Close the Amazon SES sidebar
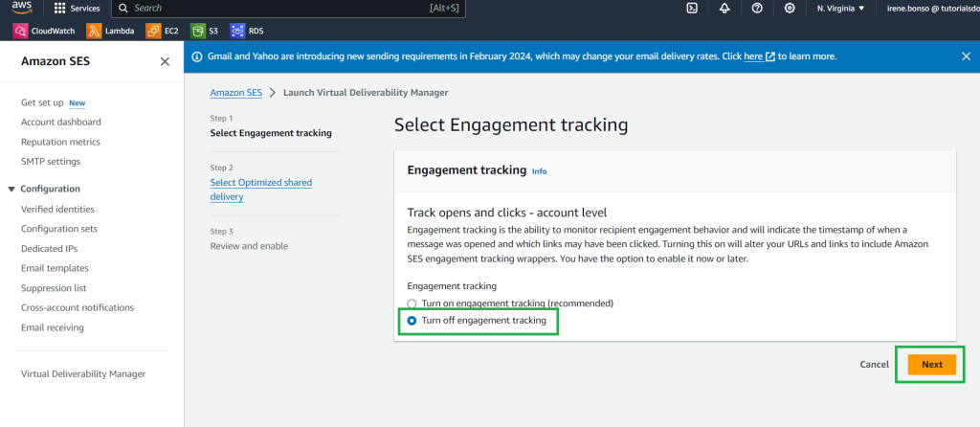The height and width of the screenshot is (427, 980). pyautogui.click(x=165, y=61)
